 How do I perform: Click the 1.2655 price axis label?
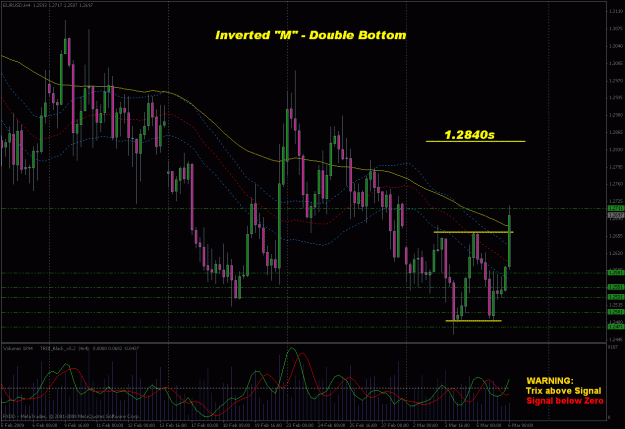(x=616, y=236)
